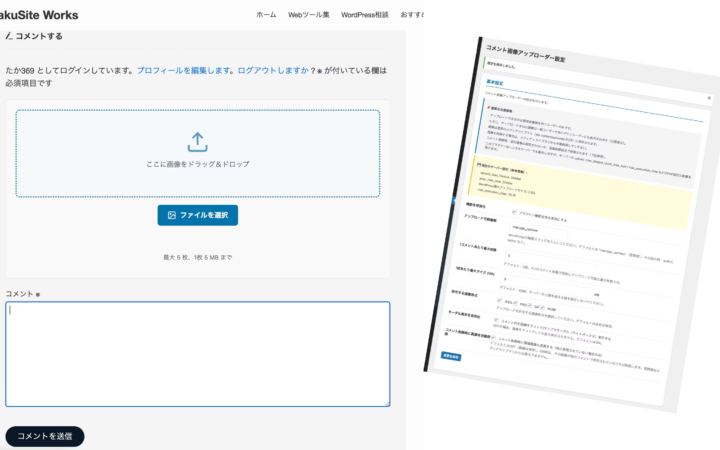This screenshot has width=720, height=450.
Task: Toggle the GIF checkbox in settings screenshot
Action: [x=529, y=305]
